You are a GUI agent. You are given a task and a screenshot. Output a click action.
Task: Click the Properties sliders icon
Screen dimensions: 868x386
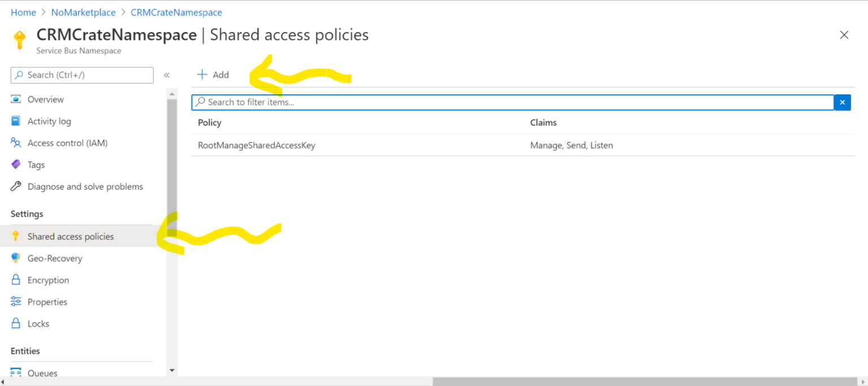17,301
